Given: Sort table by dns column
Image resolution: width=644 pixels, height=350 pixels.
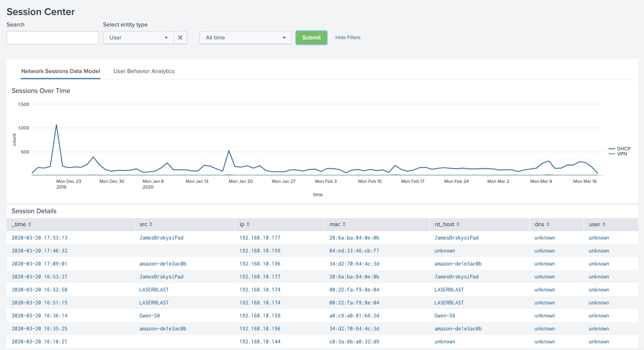Looking at the screenshot, I should [542, 224].
